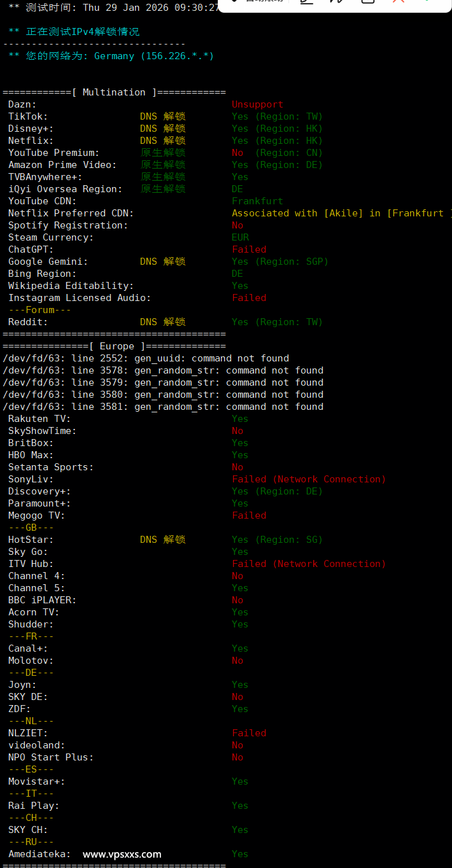Click the red X icon in top toolbar
The height and width of the screenshot is (868, 452).
pos(399,1)
